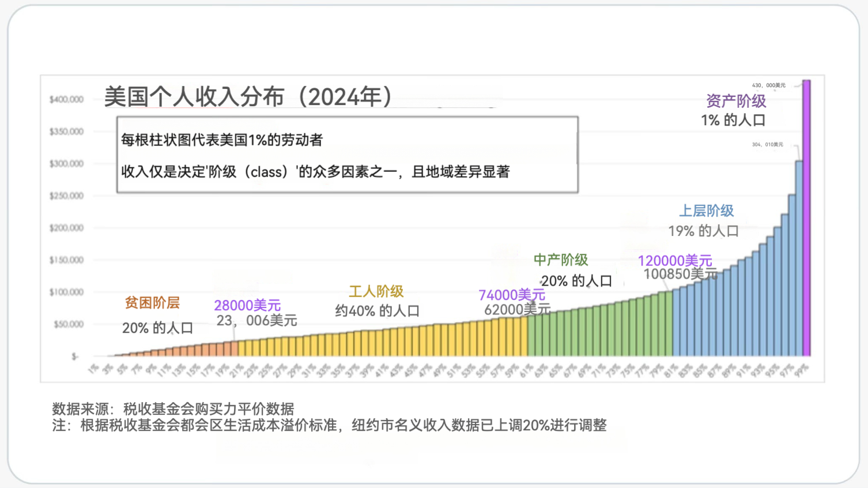Click the 23，006美元 annotation

[x=256, y=321]
